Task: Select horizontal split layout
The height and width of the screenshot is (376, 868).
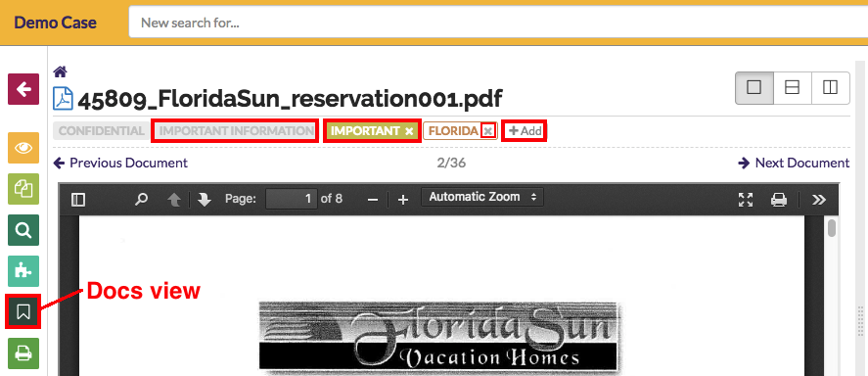Action: 793,87
